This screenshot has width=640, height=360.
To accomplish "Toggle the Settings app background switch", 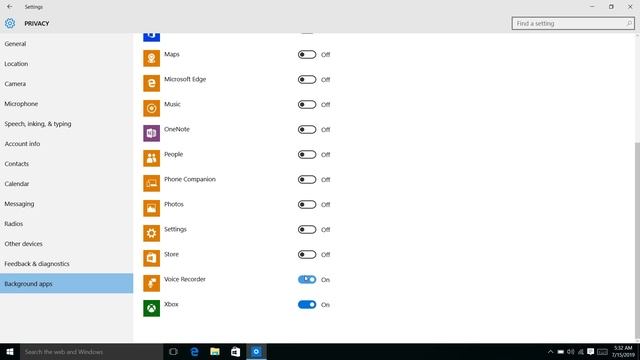I will coord(307,230).
